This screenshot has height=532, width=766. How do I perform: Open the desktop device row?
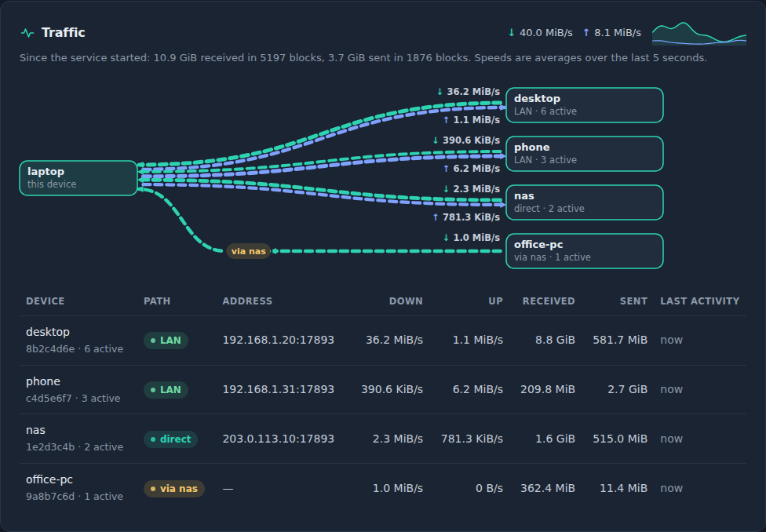[383, 341]
